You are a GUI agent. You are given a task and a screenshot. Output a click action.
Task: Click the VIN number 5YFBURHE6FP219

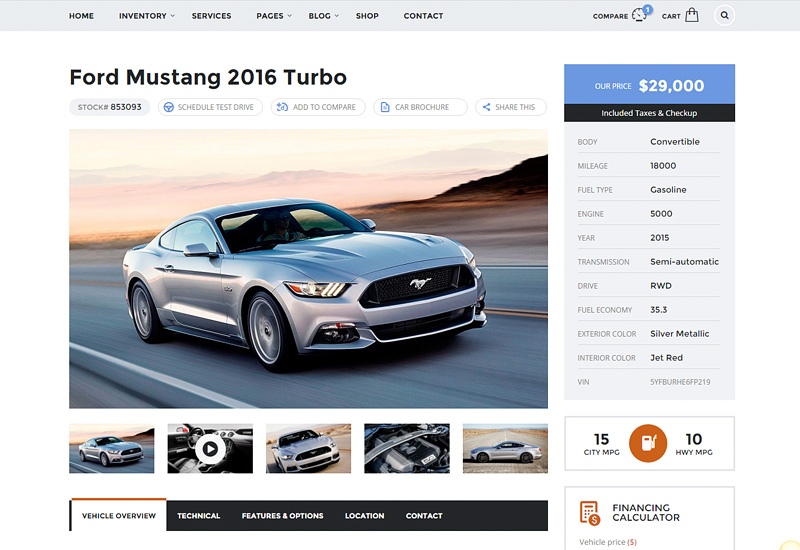click(x=680, y=382)
